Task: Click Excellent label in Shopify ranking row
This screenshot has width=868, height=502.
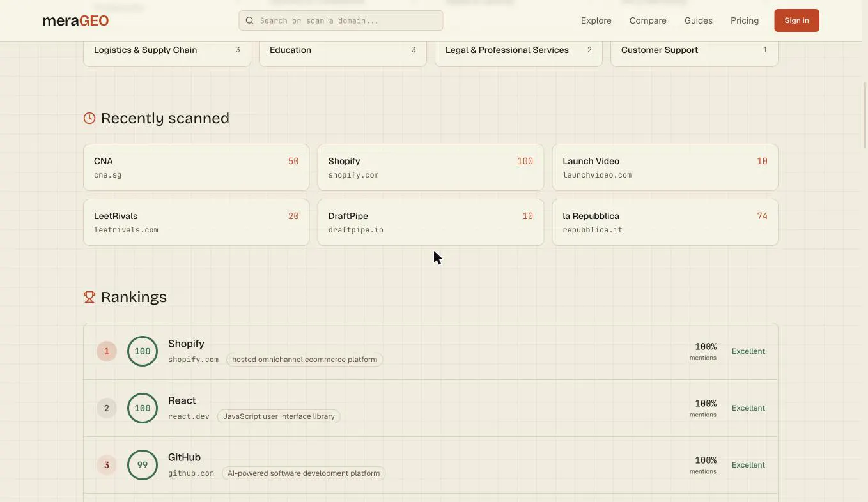Action: click(x=748, y=351)
